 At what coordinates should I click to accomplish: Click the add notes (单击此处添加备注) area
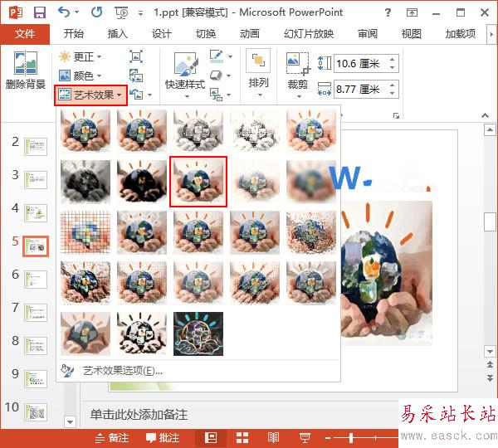[139, 415]
